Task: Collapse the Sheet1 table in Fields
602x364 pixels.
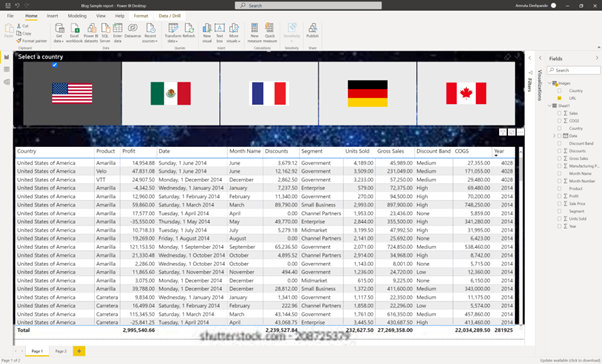Action: point(549,106)
